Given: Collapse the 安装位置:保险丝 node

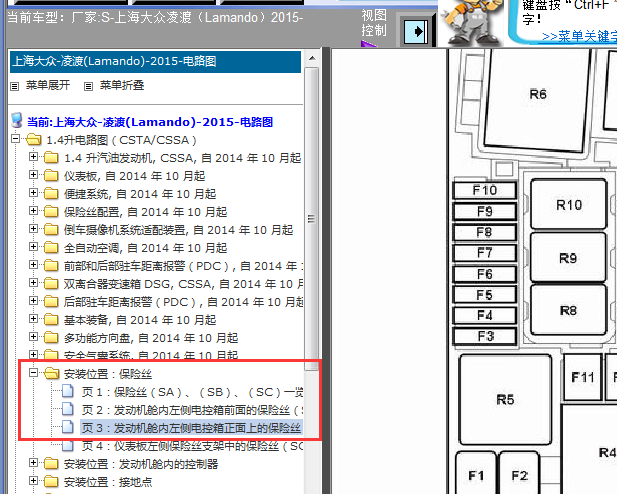Looking at the screenshot, I should point(33,372).
